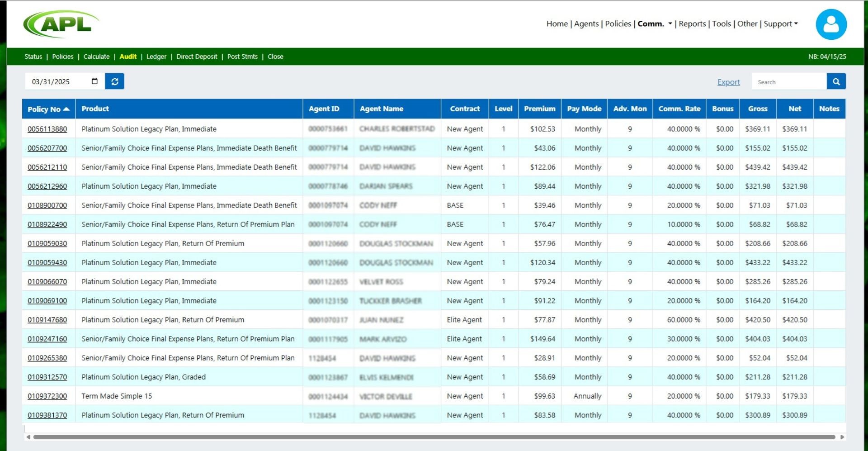This screenshot has width=868, height=451.
Task: Click the magnifier search button
Action: coord(836,82)
